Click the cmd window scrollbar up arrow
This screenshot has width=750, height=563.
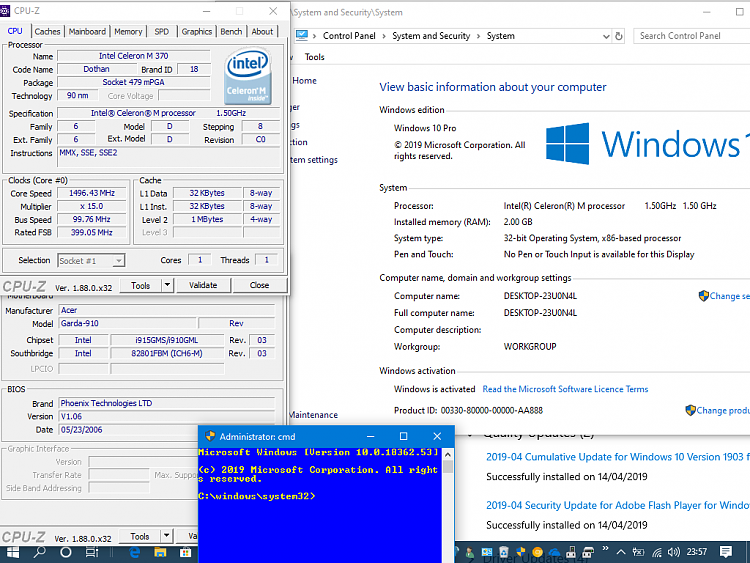tap(448, 454)
